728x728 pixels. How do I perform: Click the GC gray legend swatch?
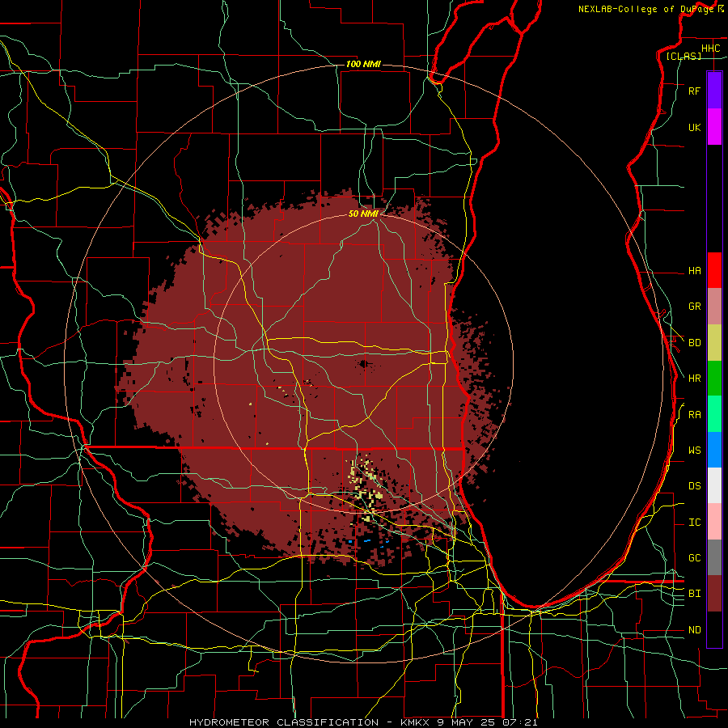tap(714, 557)
